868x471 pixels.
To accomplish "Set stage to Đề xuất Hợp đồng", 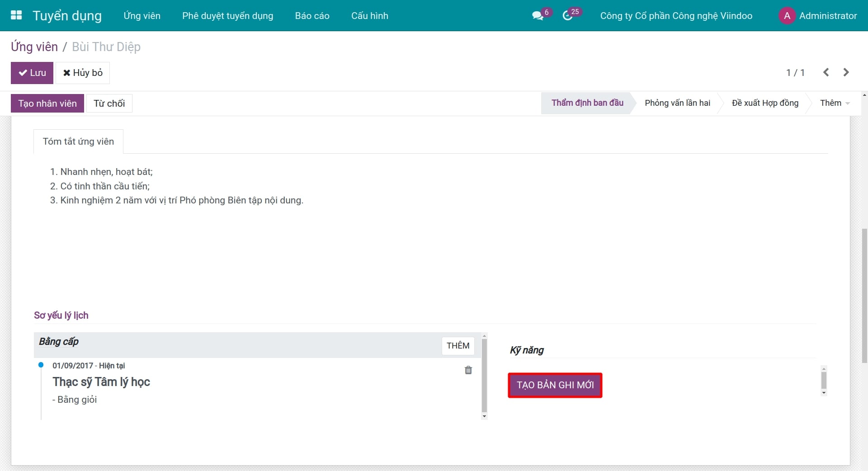I will pos(765,103).
